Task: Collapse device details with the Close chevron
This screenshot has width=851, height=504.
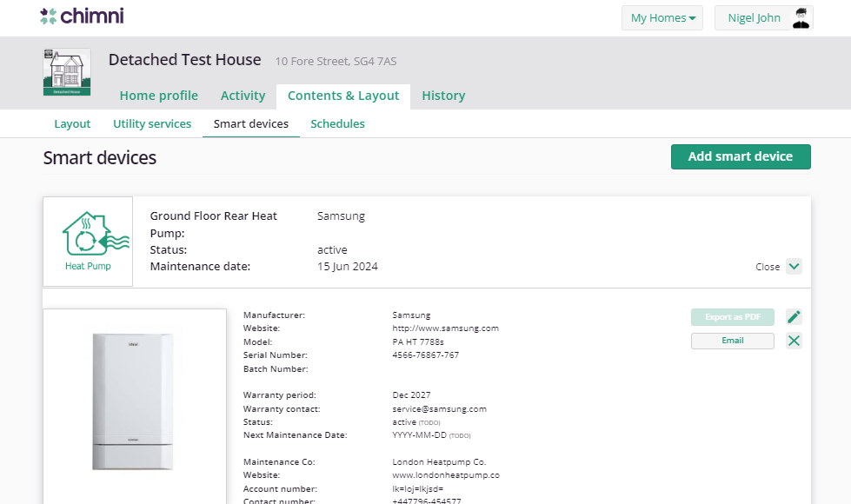Action: [794, 267]
